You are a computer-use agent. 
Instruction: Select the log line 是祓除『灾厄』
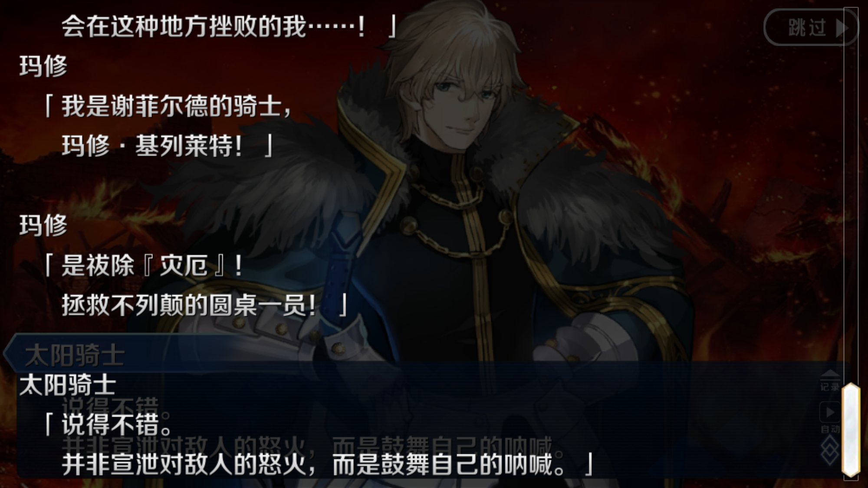(143, 265)
